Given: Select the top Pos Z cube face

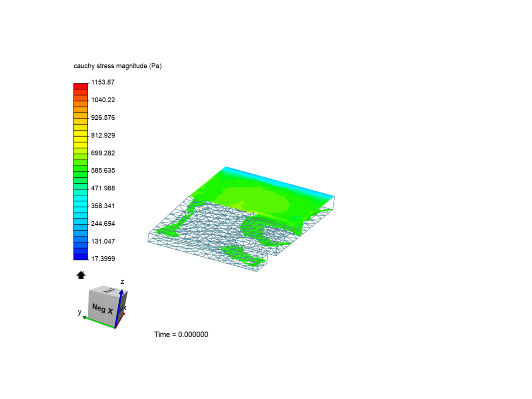Looking at the screenshot, I should (108, 290).
